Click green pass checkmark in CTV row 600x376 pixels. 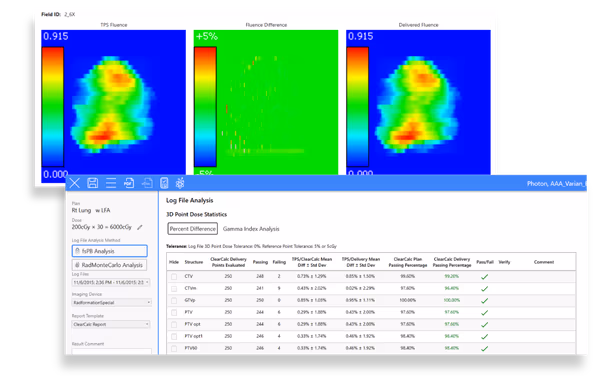point(484,277)
